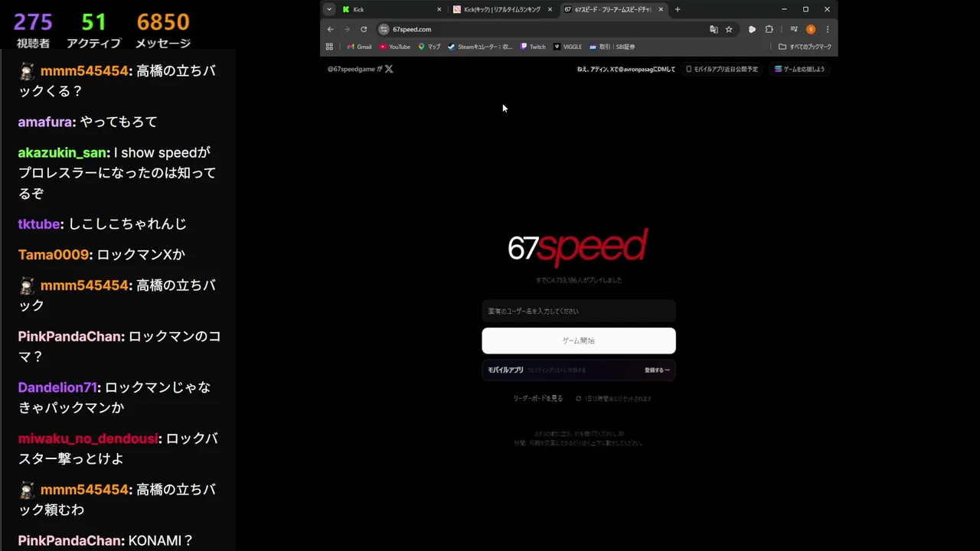Open the apps grid in bookmarks bar
980x551 pixels.
point(329,47)
